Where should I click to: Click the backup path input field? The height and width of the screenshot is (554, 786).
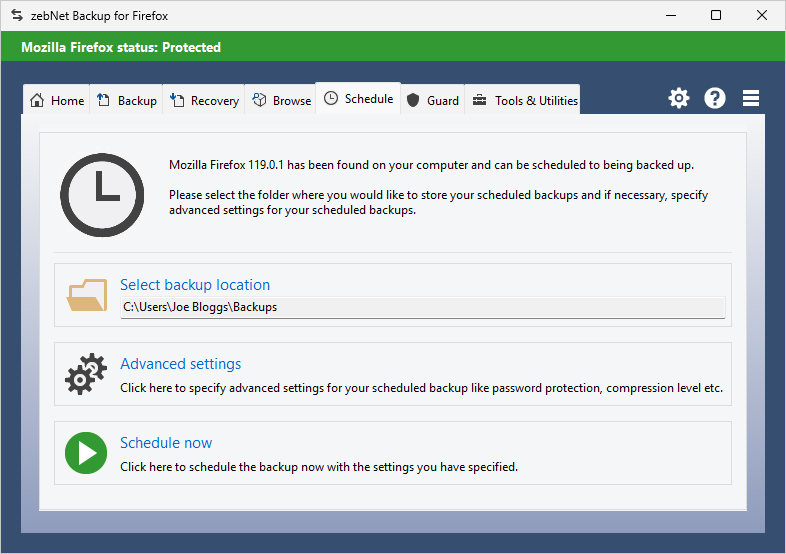(422, 307)
